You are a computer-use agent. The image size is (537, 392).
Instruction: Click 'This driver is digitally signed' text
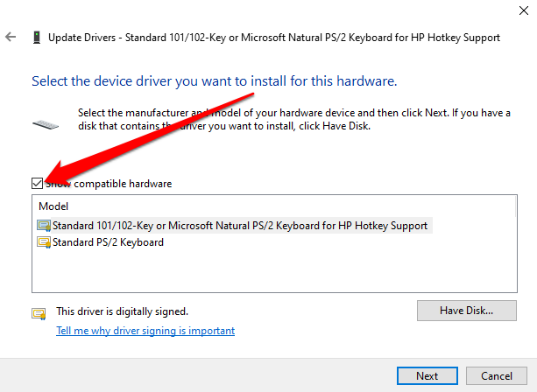pos(122,311)
